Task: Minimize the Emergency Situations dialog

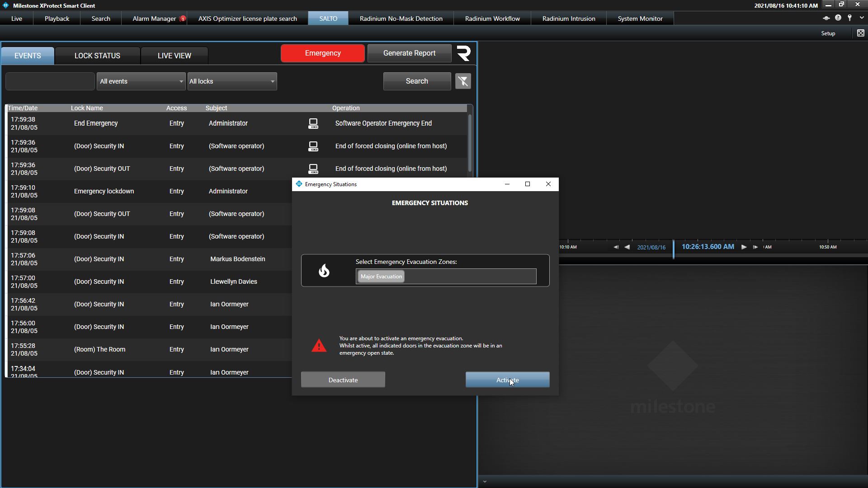Action: pyautogui.click(x=507, y=184)
